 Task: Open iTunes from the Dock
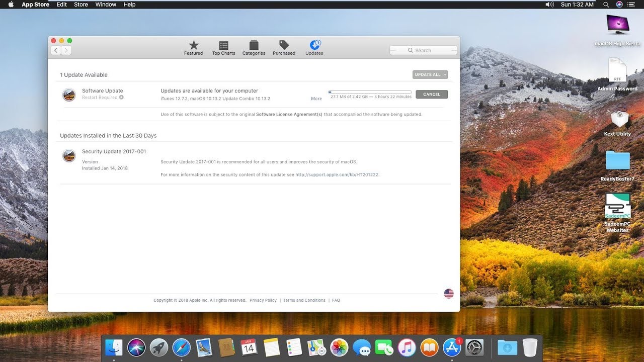(407, 347)
